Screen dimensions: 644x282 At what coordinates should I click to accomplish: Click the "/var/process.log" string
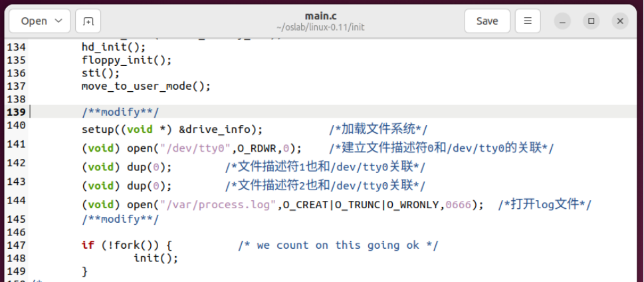(217, 205)
